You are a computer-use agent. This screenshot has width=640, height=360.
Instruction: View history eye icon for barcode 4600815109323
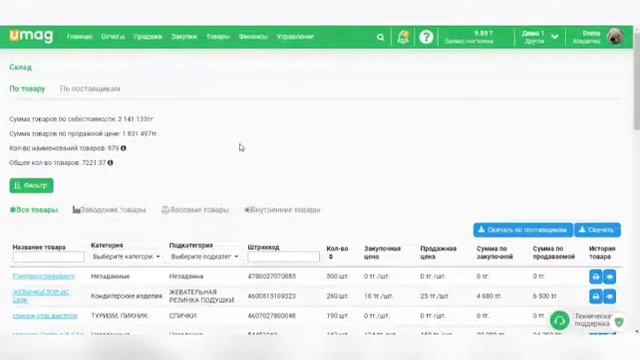[609, 296]
